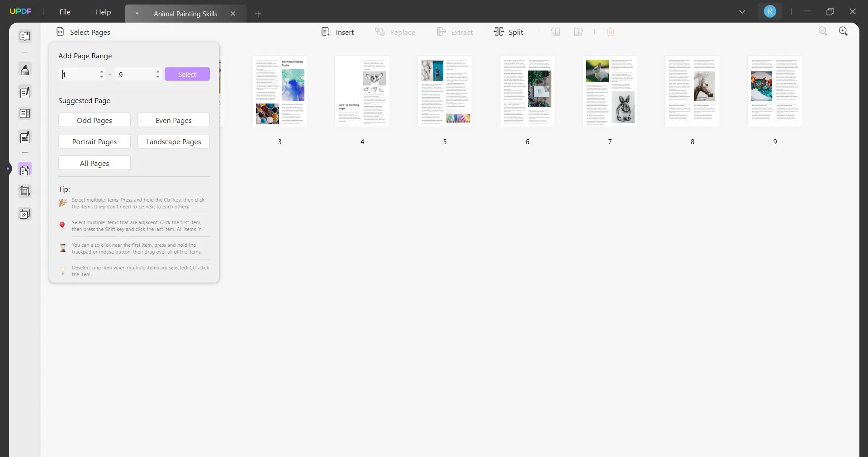Open the Prepare Form sidebar icon
Viewport: 868px width, 457px height.
click(25, 113)
